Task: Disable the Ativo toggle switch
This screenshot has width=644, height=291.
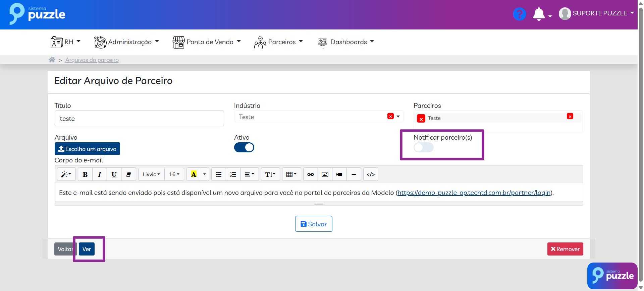Action: [244, 147]
